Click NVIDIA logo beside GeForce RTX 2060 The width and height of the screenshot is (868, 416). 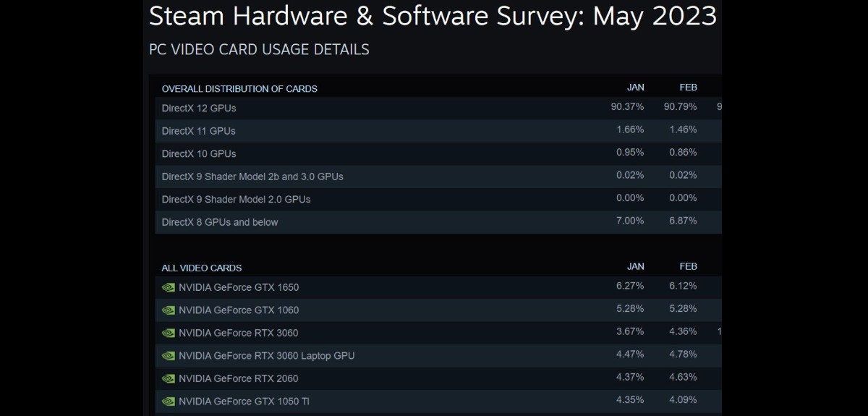(168, 378)
